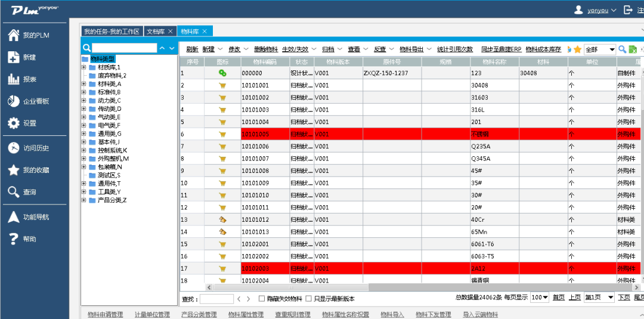Open the 报表 chart icon
Viewport: 644px width, 319px height.
point(14,79)
